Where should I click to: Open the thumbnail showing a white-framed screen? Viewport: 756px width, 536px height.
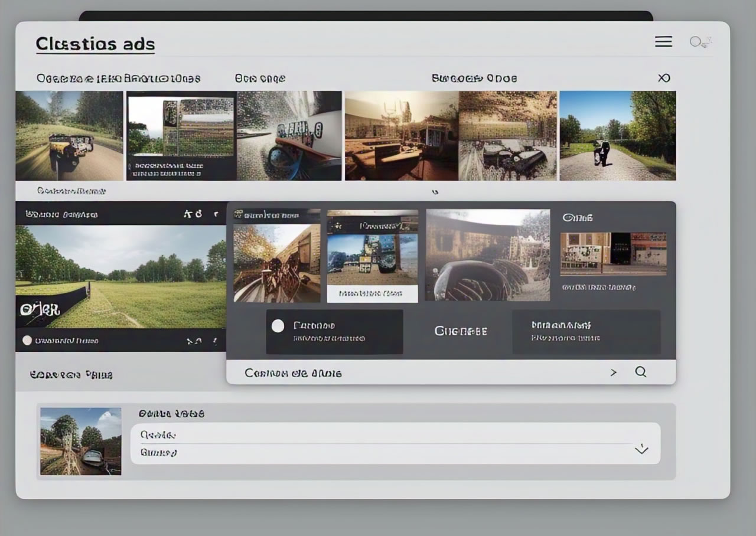(x=181, y=136)
